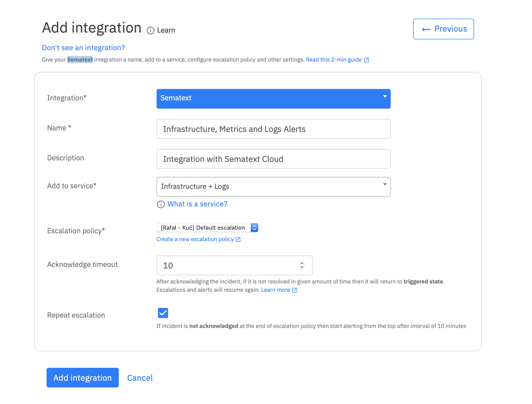
Task: Click Don't see an integration link
Action: point(83,48)
